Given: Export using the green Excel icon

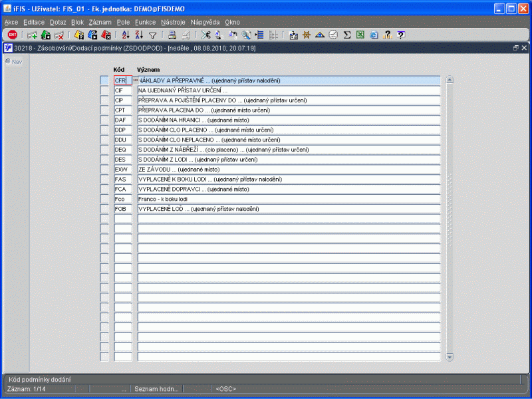Looking at the screenshot, I should point(360,35).
